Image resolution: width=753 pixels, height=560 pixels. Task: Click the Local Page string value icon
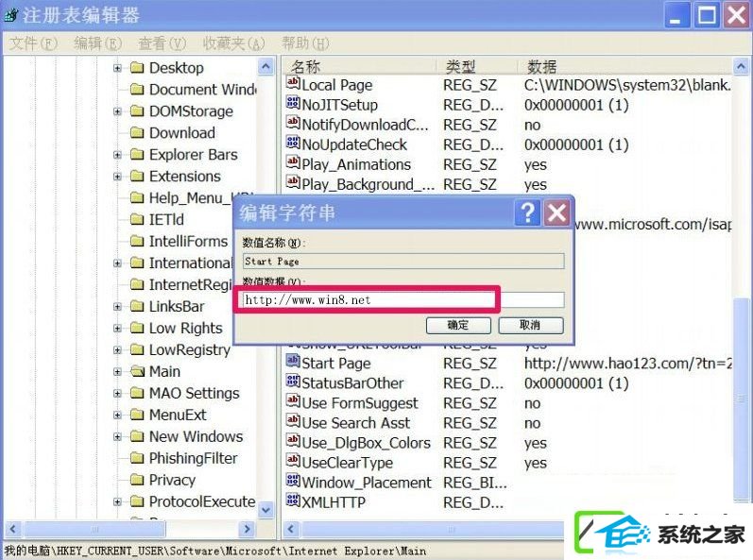click(293, 83)
